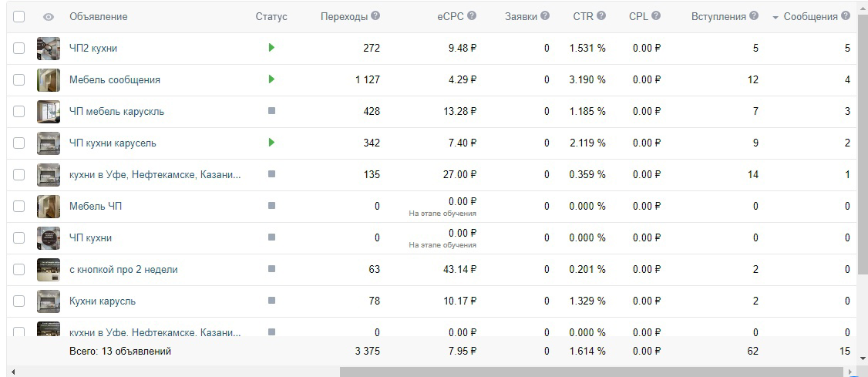
Task: Click the eye icon in table header
Action: 49,17
